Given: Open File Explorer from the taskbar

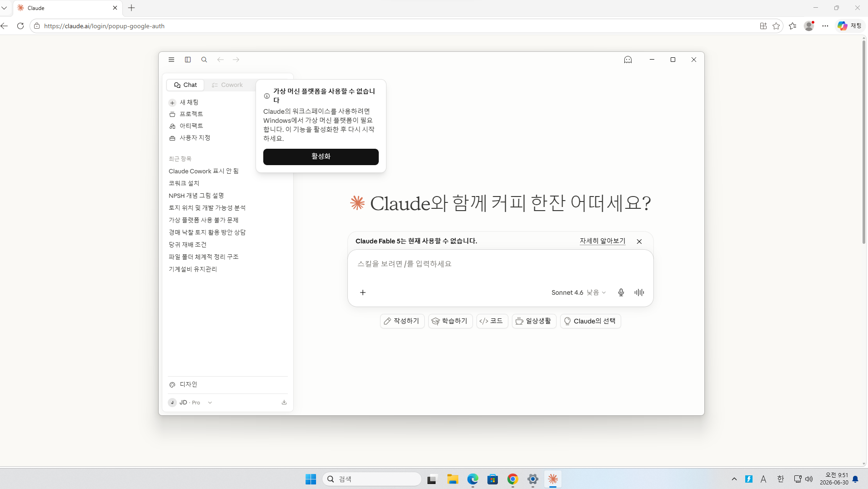Looking at the screenshot, I should click(452, 479).
